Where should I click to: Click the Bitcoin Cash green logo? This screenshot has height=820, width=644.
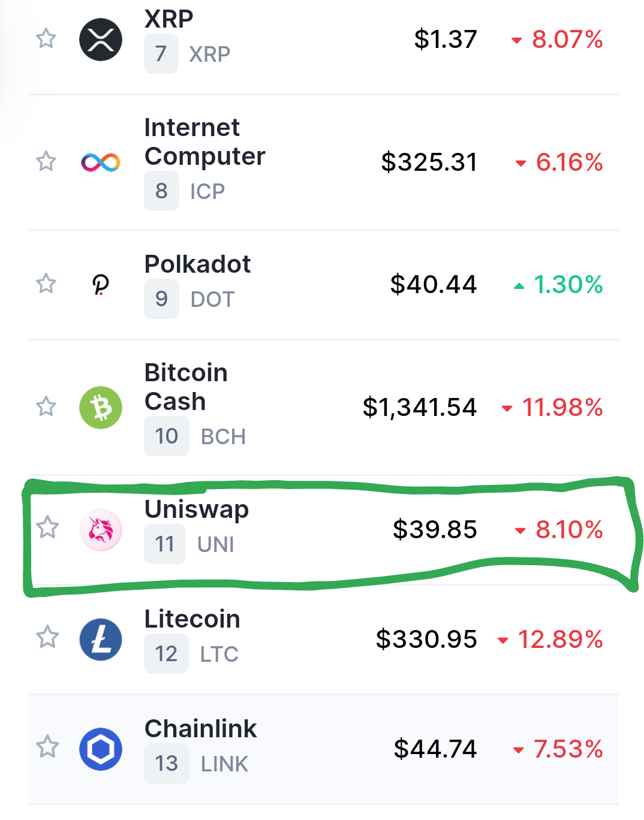[x=101, y=408]
